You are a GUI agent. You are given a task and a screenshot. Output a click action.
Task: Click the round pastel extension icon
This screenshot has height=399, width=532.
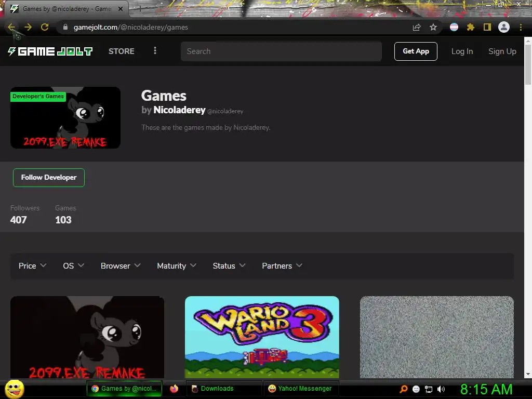454,27
